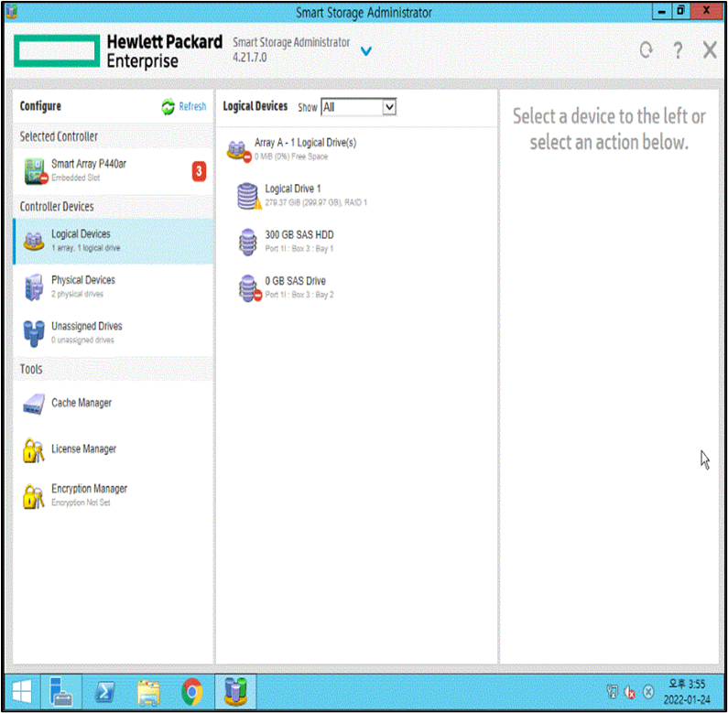Click the 300 GB SAS HDD label
This screenshot has width=728, height=713.
tap(299, 235)
